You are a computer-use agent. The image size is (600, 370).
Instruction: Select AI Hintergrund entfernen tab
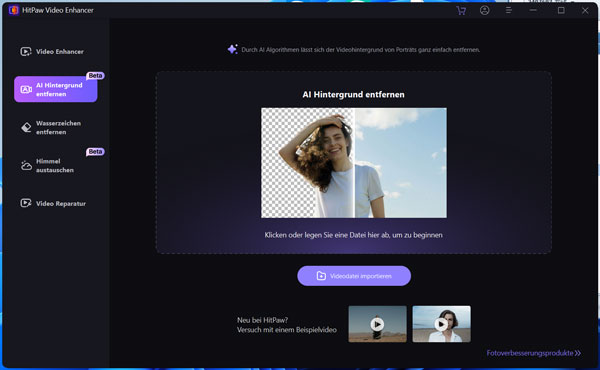pos(55,89)
